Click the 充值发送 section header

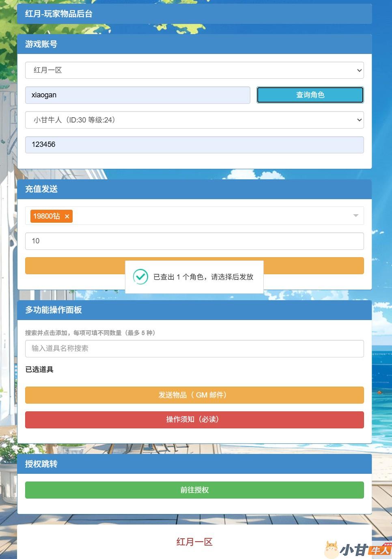[x=194, y=189]
